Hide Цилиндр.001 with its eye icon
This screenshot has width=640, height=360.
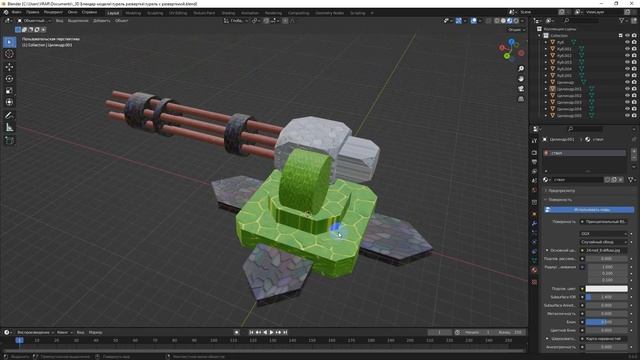pyautogui.click(x=627, y=89)
